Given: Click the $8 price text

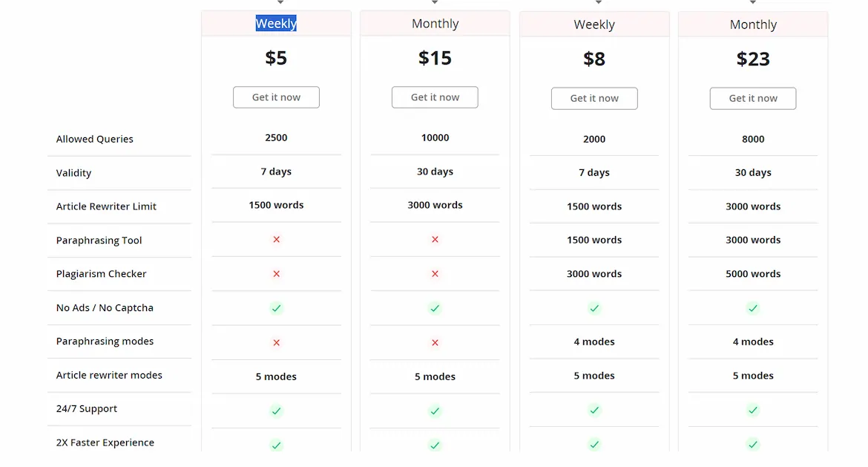Looking at the screenshot, I should pyautogui.click(x=594, y=59).
